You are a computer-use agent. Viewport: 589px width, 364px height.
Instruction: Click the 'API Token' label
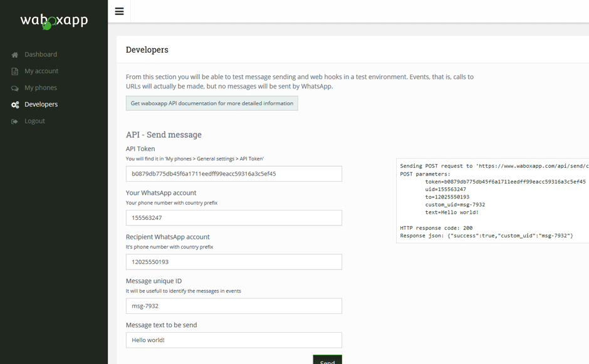140,148
